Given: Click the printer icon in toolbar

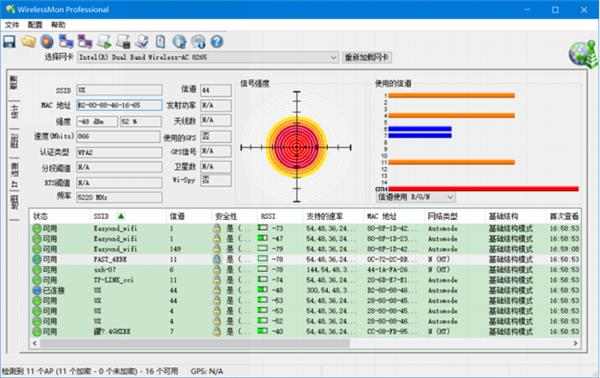Looking at the screenshot, I should tap(123, 41).
